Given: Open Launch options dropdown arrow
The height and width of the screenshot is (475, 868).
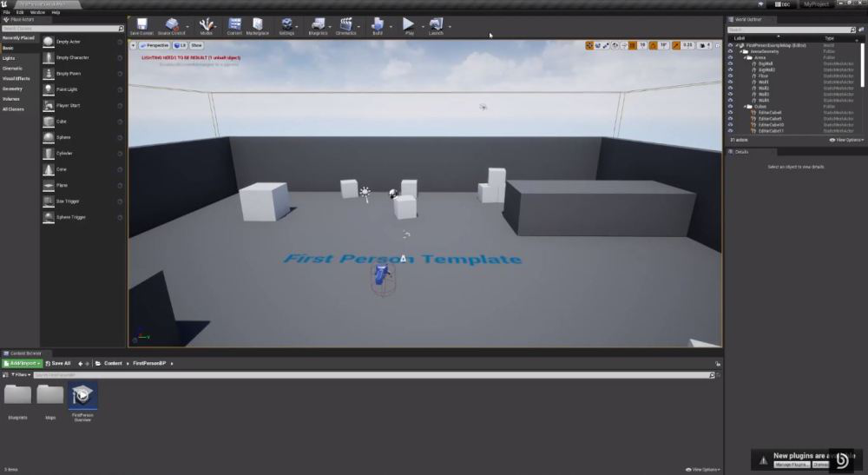Looking at the screenshot, I should [450, 27].
